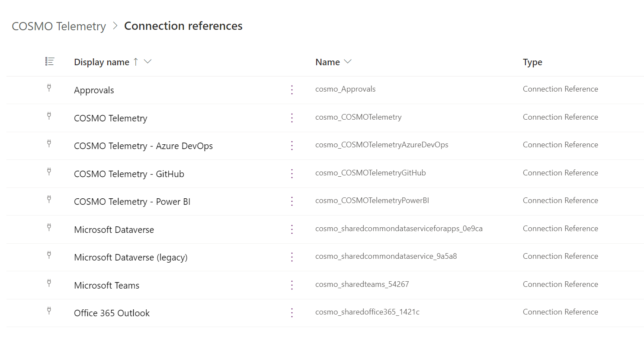This screenshot has height=340, width=644.
Task: Click the list view icon in the header row
Action: point(49,61)
